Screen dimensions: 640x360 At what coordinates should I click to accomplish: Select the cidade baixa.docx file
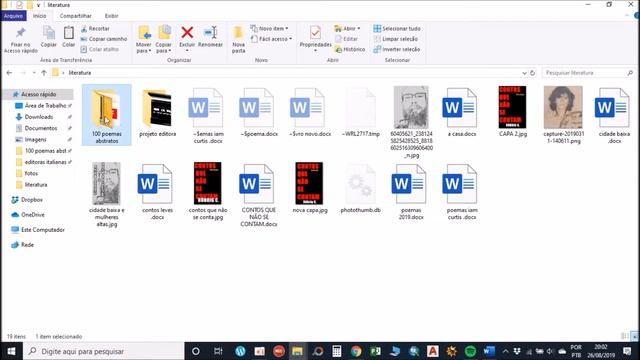614,115
